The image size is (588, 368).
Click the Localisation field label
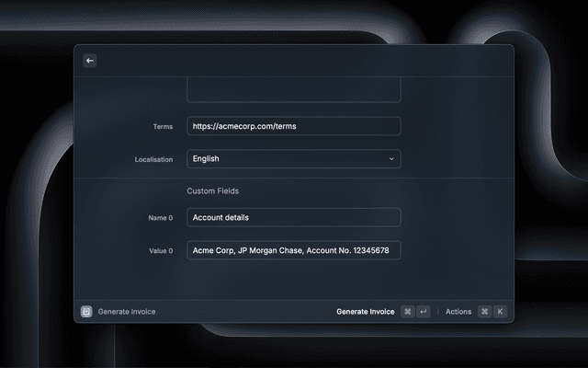tap(153, 160)
